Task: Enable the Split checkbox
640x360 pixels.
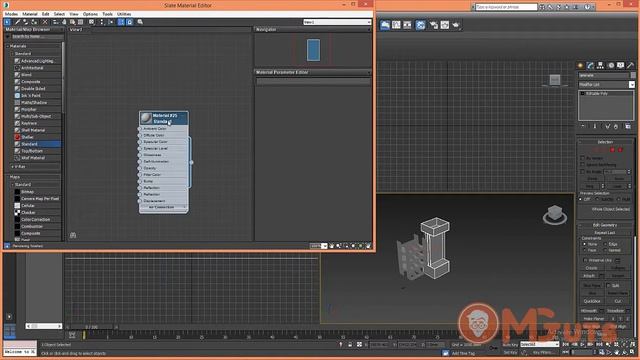Action: (608, 285)
